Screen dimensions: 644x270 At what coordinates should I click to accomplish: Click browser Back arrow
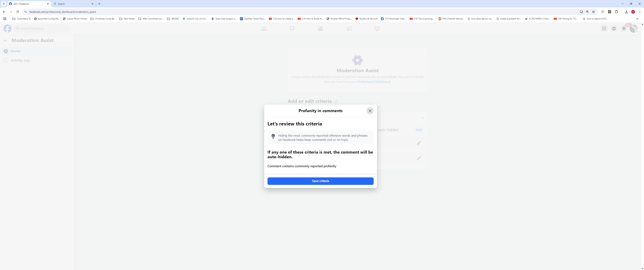(x=4, y=12)
